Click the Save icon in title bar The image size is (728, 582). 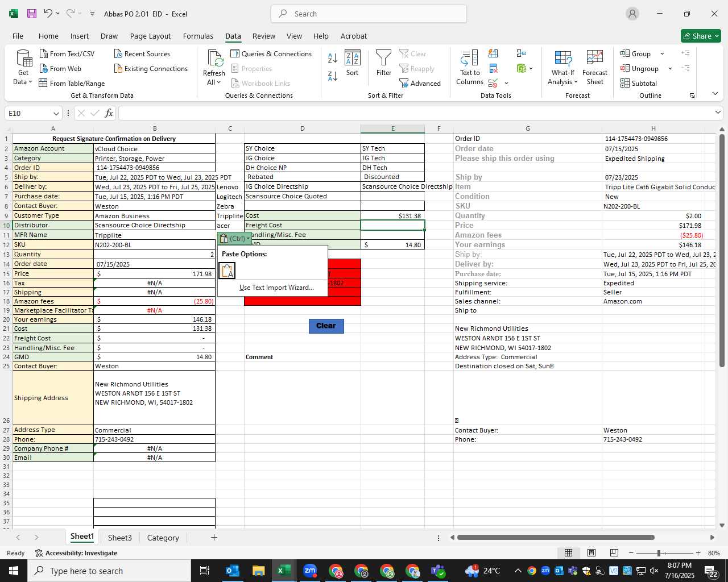click(x=32, y=14)
